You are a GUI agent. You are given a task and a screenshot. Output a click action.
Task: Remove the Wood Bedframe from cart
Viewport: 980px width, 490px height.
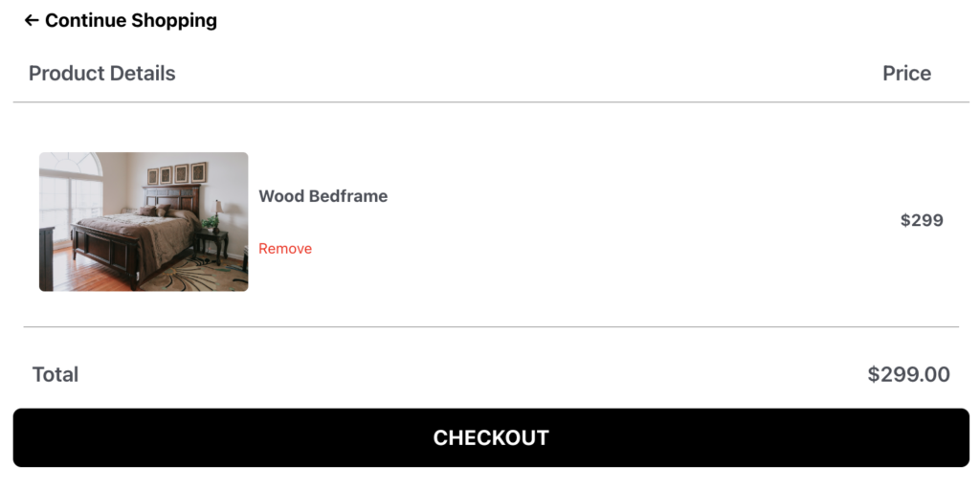coord(285,249)
